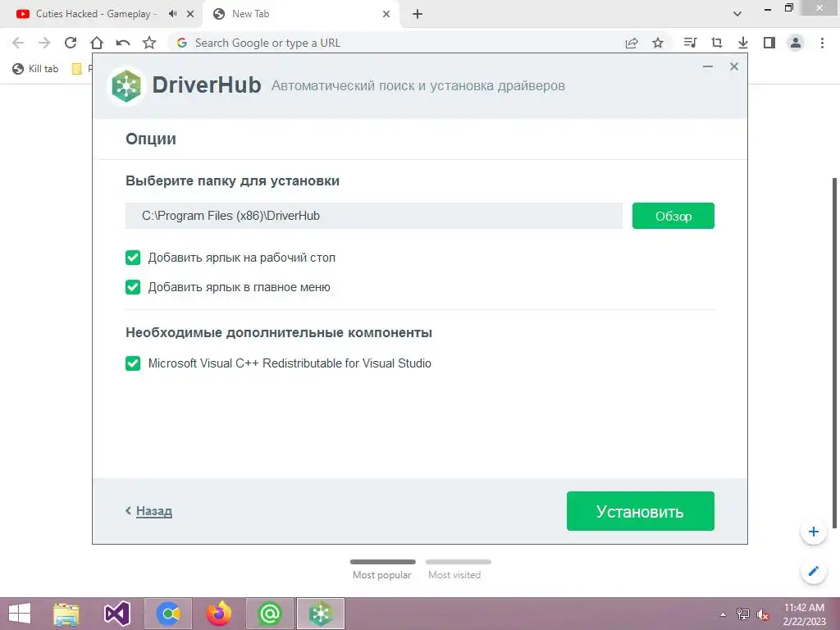Open Visual Studio from the taskbar

coord(116,614)
